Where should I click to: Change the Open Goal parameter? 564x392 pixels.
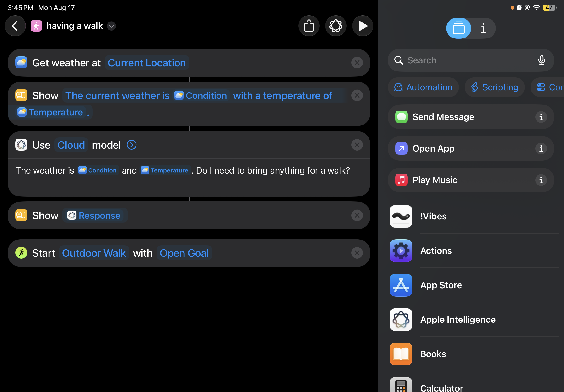coord(184,253)
